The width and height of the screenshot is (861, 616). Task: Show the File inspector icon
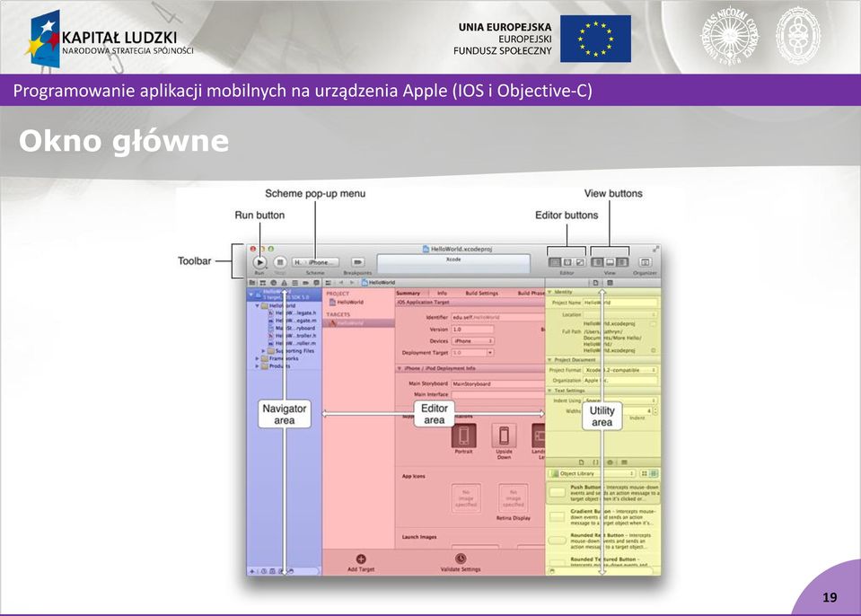pos(596,283)
